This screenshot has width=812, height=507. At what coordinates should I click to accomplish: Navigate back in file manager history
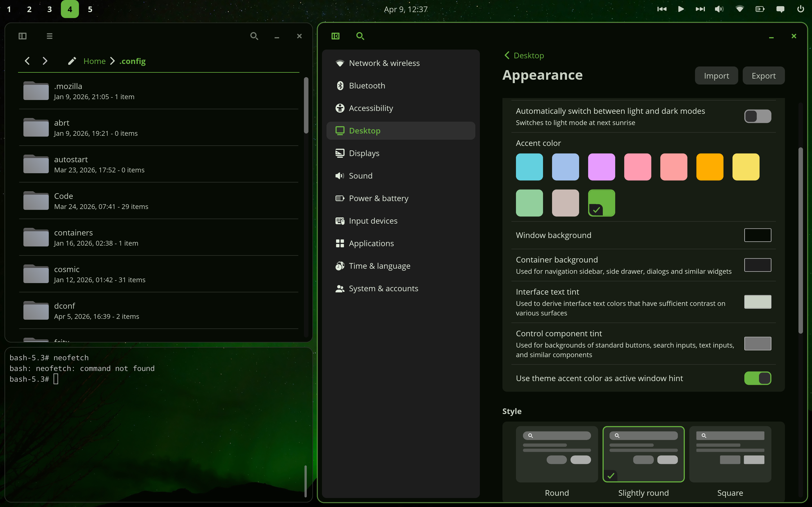[27, 61]
